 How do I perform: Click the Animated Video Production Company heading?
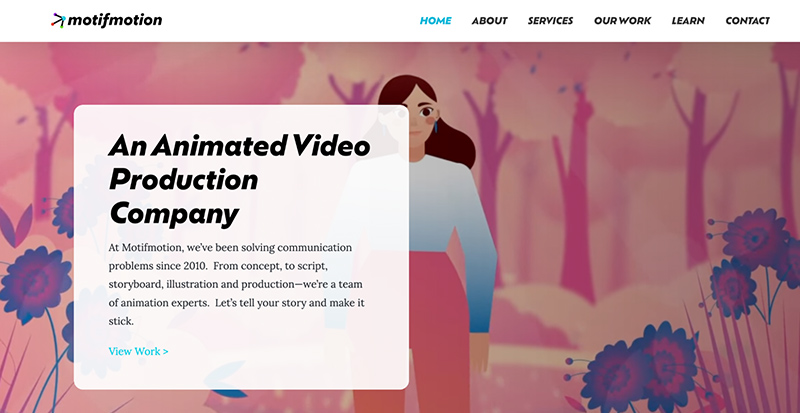coord(239,180)
